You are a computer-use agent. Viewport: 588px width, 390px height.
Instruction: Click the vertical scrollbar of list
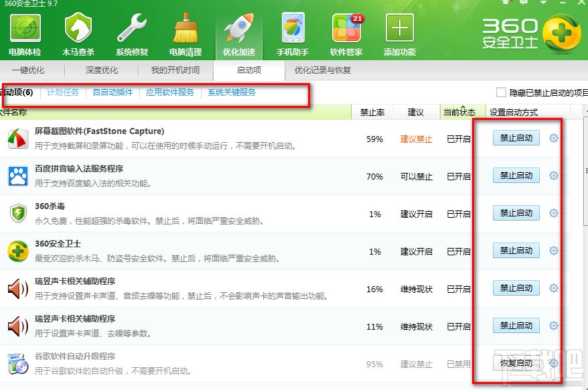[x=585, y=172]
